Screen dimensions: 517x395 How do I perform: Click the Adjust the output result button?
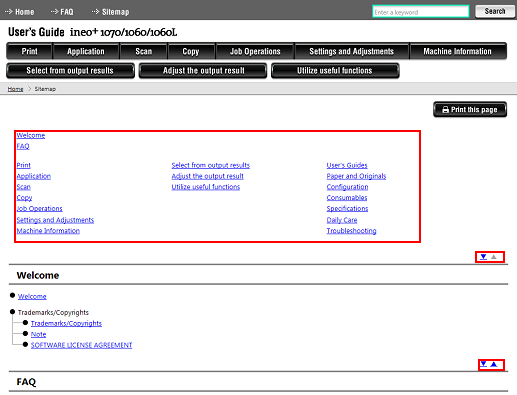click(x=203, y=71)
